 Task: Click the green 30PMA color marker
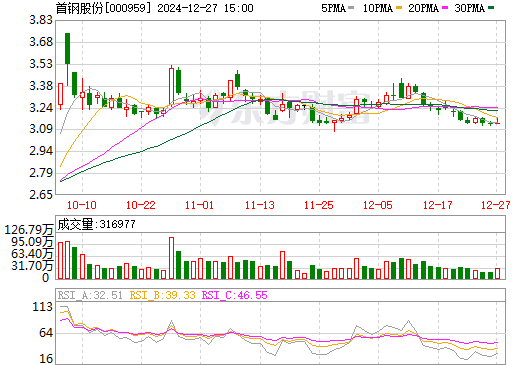tap(491, 8)
